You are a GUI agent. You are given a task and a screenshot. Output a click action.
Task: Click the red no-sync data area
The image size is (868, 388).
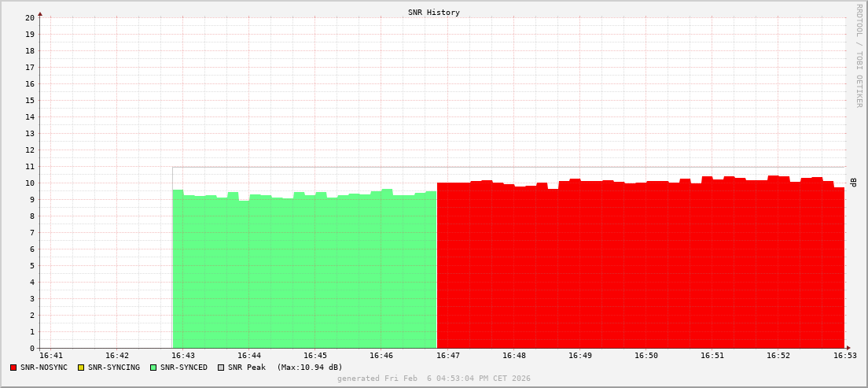640,268
